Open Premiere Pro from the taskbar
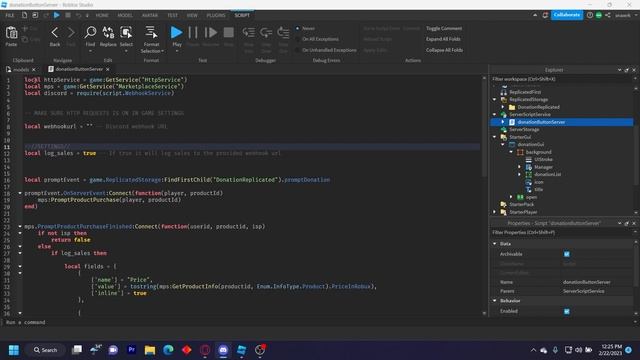The image size is (640, 360). coord(131,350)
